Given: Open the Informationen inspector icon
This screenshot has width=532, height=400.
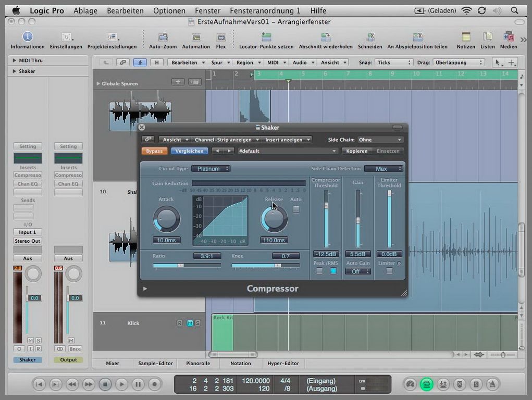Looking at the screenshot, I should [x=28, y=36].
